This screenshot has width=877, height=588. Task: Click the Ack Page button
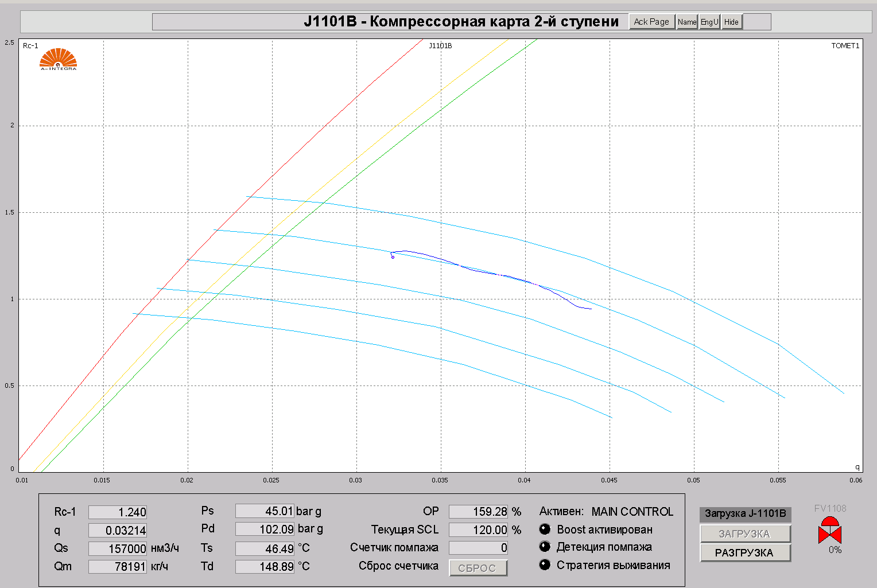651,22
